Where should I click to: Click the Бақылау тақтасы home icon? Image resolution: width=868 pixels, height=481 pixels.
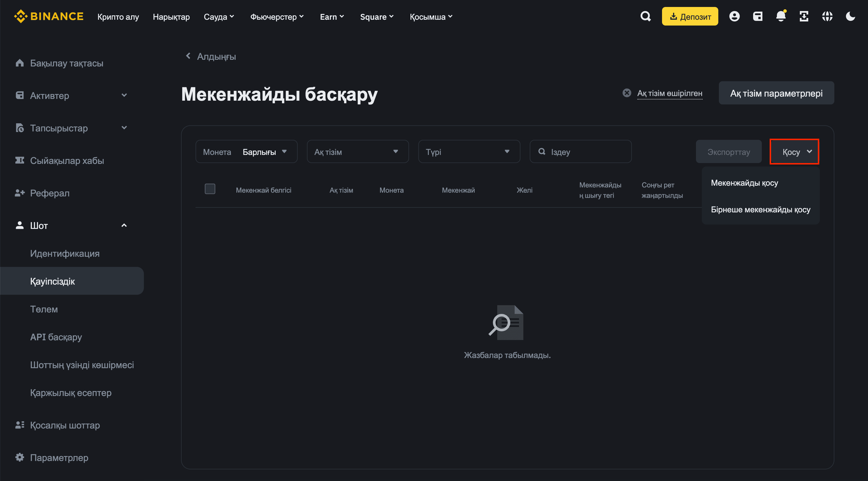pos(19,63)
